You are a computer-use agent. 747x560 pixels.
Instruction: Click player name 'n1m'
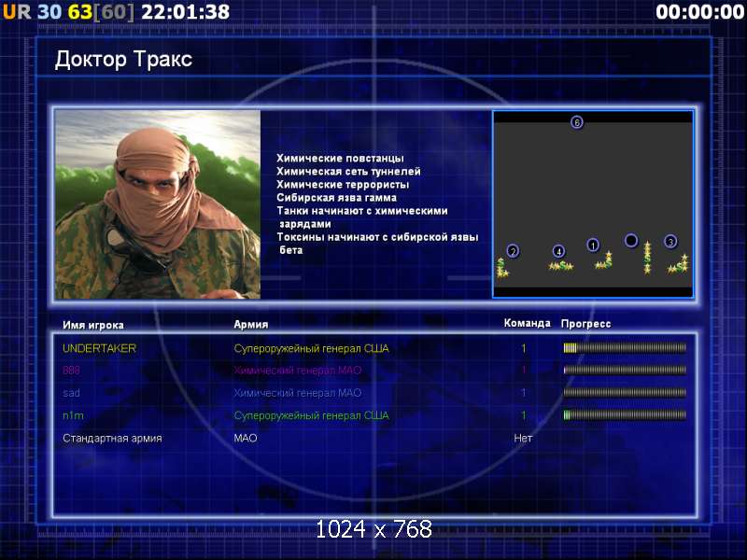(x=73, y=415)
